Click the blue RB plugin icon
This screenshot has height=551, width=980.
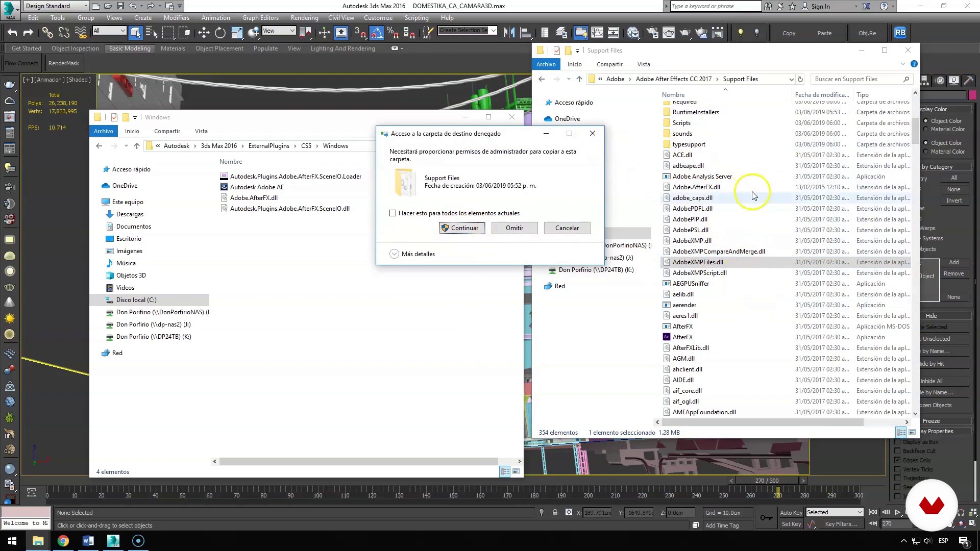(900, 33)
